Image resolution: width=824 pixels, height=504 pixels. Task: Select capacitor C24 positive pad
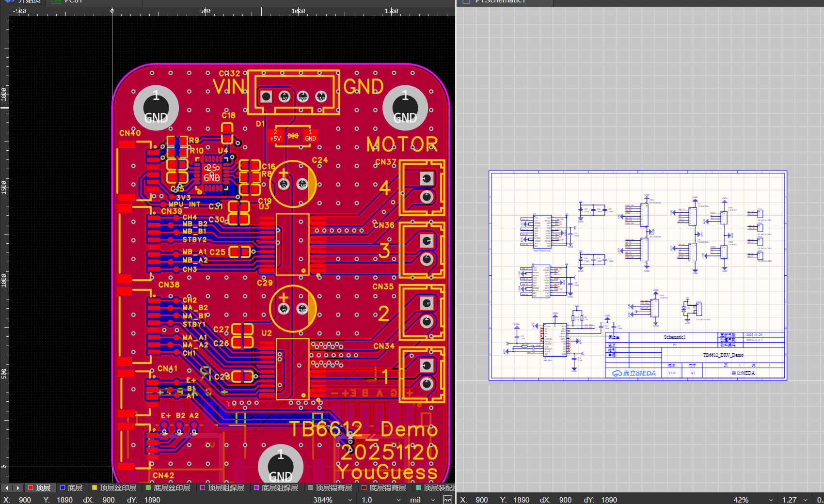[284, 184]
